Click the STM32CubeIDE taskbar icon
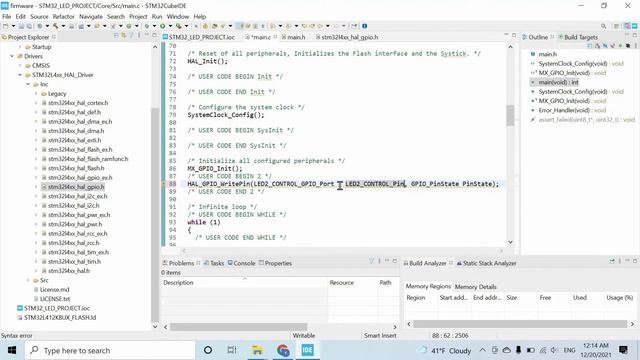 pyautogui.click(x=308, y=350)
